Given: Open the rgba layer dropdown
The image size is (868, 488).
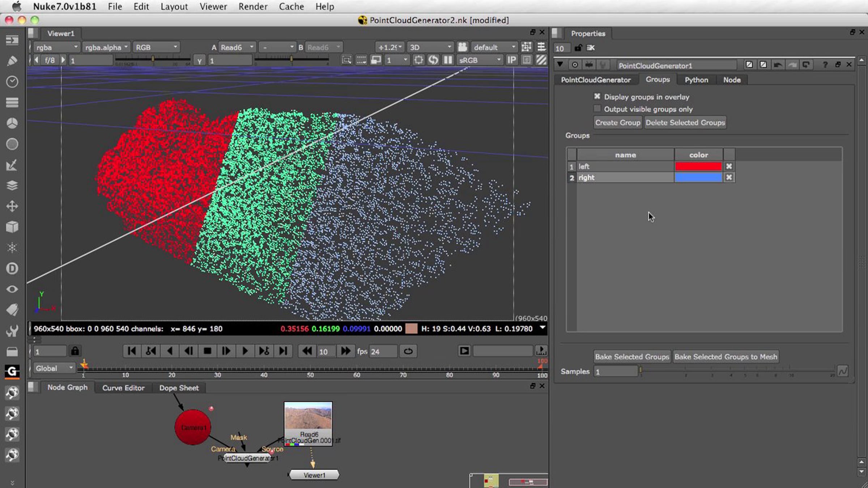Looking at the screenshot, I should 57,47.
